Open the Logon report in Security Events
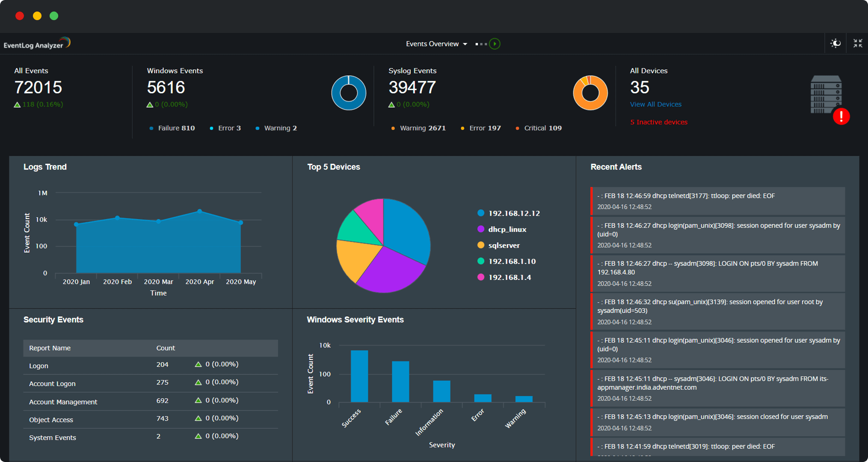This screenshot has width=868, height=462. tap(39, 365)
